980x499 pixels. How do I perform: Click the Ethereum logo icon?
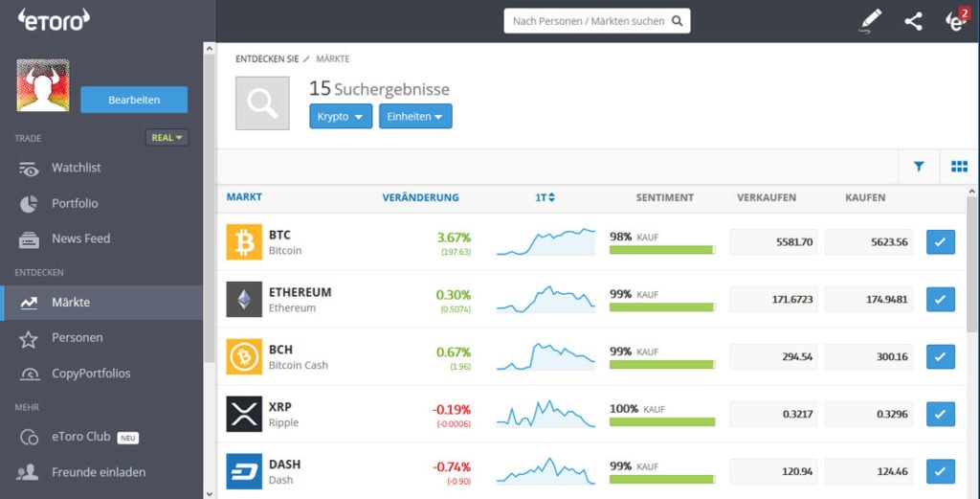[x=244, y=300]
